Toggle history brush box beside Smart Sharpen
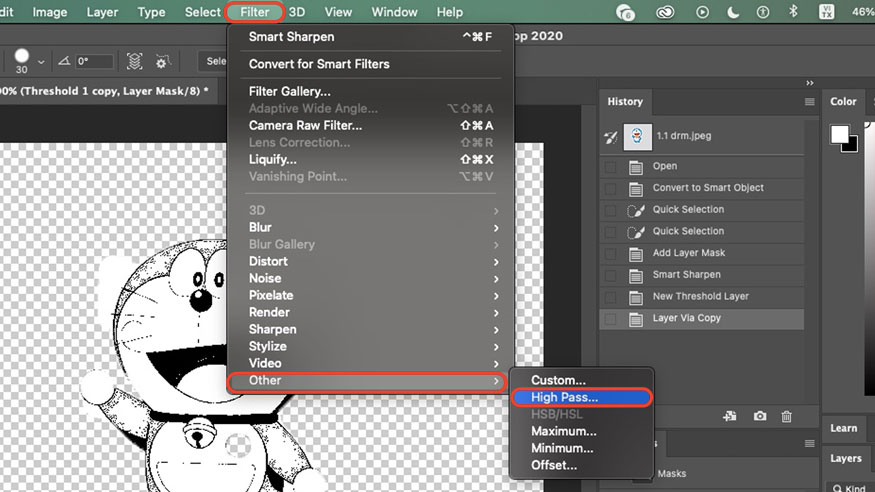This screenshot has height=492, width=875. pos(610,276)
